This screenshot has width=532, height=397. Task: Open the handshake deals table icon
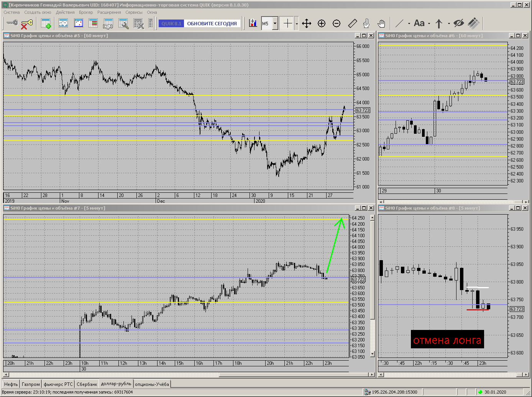pyautogui.click(x=108, y=23)
